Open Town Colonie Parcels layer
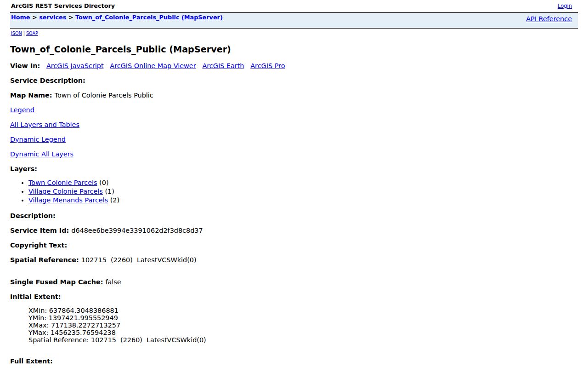 [63, 183]
